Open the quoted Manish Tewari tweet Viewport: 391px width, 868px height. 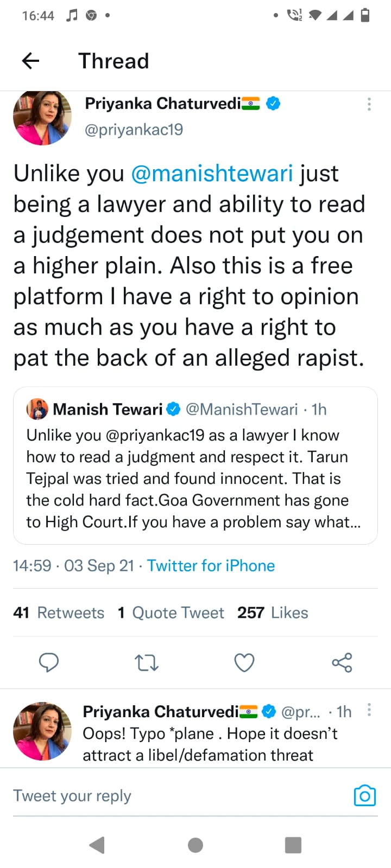tap(195, 477)
